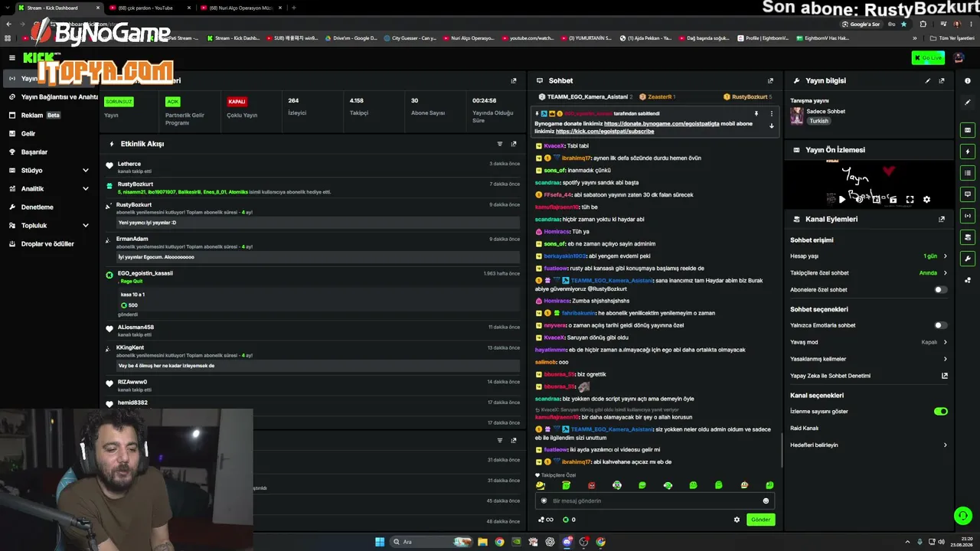980x551 pixels.
Task: Close the Stream - Kick Dashboard tab
Action: click(x=98, y=8)
